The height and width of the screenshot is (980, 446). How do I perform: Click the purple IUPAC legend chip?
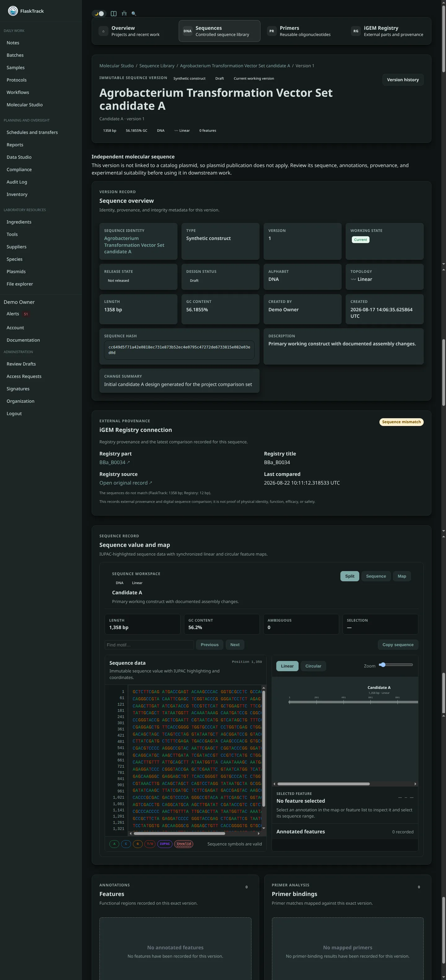pyautogui.click(x=165, y=844)
